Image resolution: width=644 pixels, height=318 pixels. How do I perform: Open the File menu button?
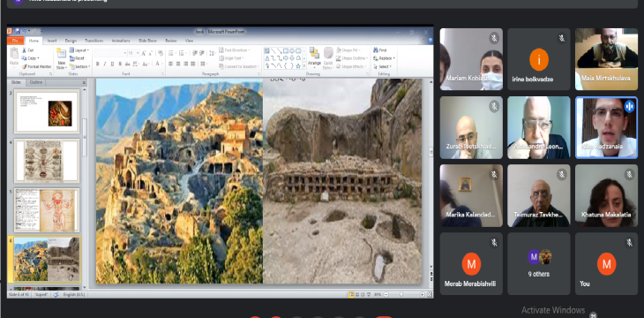point(15,41)
